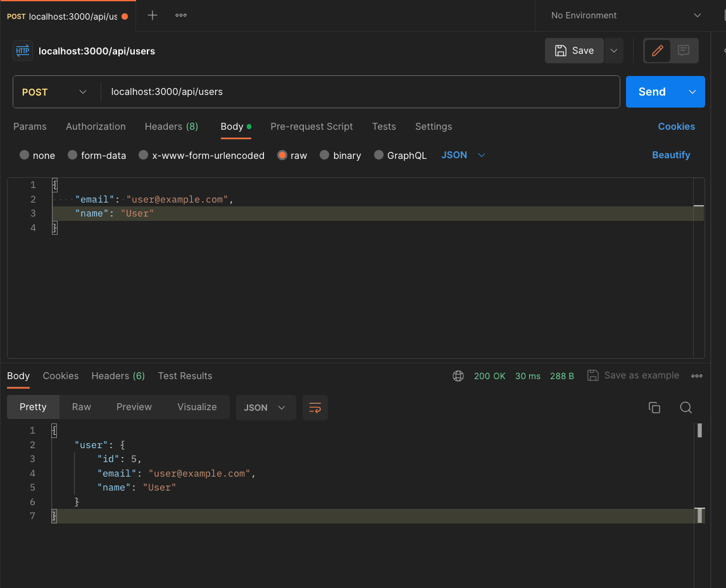This screenshot has height=588, width=726.
Task: Click the 30 ms response time
Action: (527, 376)
